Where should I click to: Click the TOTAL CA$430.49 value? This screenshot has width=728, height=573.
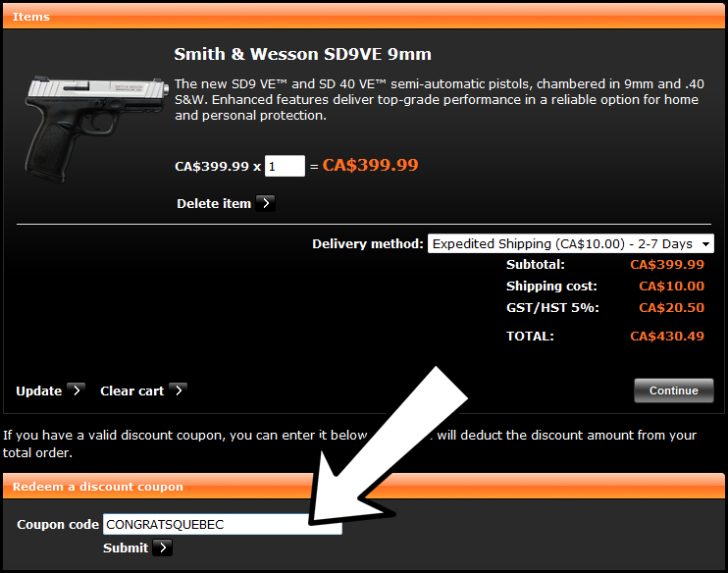[667, 337]
